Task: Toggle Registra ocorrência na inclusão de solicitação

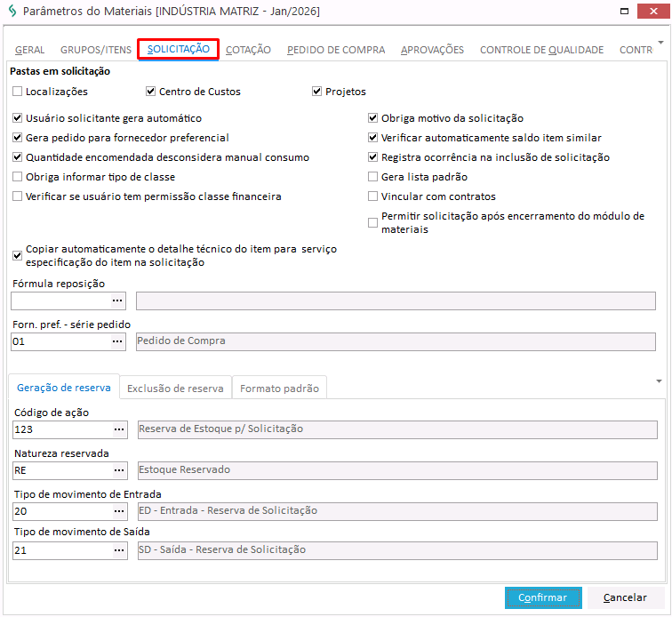Action: 372,157
